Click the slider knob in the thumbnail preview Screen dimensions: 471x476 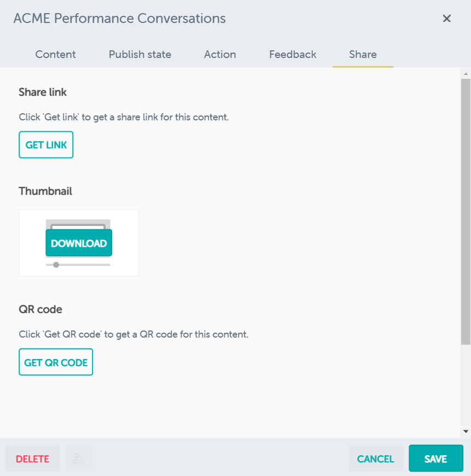coord(56,265)
